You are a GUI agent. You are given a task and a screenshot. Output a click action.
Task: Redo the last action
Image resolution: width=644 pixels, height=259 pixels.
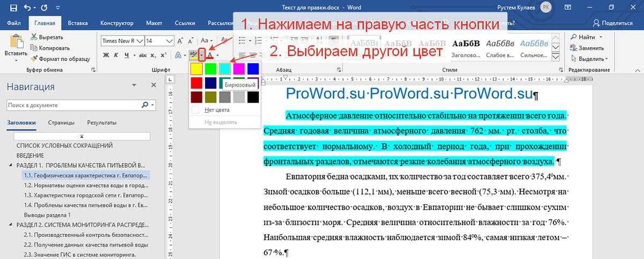(43, 8)
